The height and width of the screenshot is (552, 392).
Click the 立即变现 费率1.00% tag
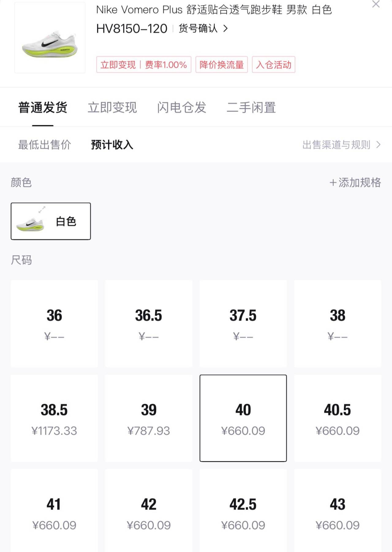pyautogui.click(x=144, y=65)
